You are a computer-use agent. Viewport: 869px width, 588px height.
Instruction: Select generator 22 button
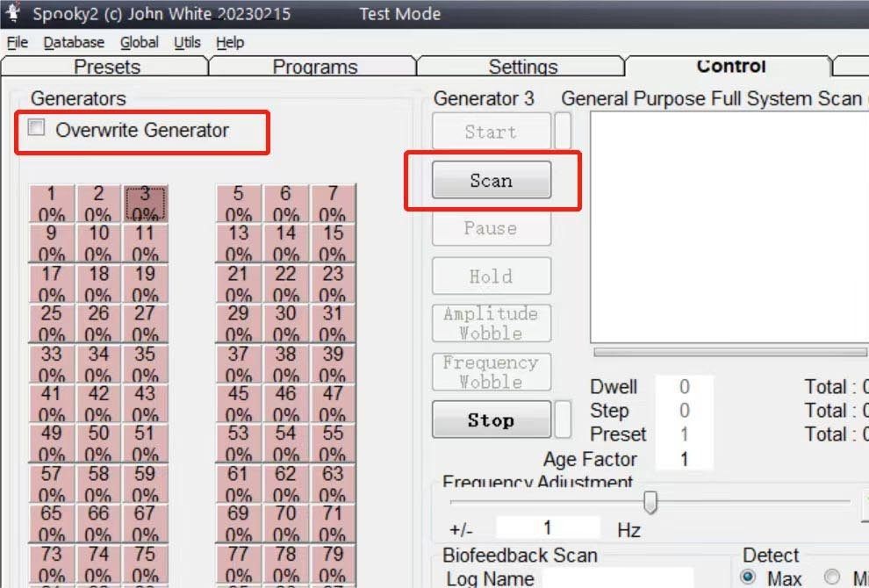(x=285, y=283)
